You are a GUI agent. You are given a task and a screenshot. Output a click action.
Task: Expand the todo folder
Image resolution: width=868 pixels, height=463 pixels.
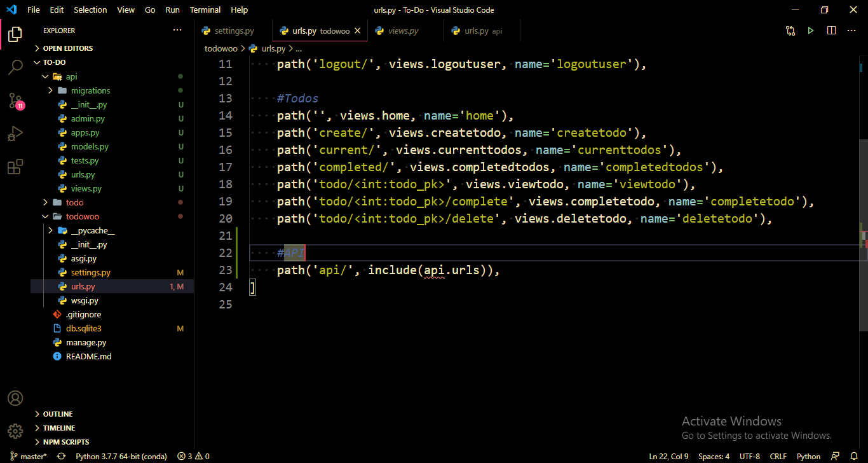coord(112,202)
